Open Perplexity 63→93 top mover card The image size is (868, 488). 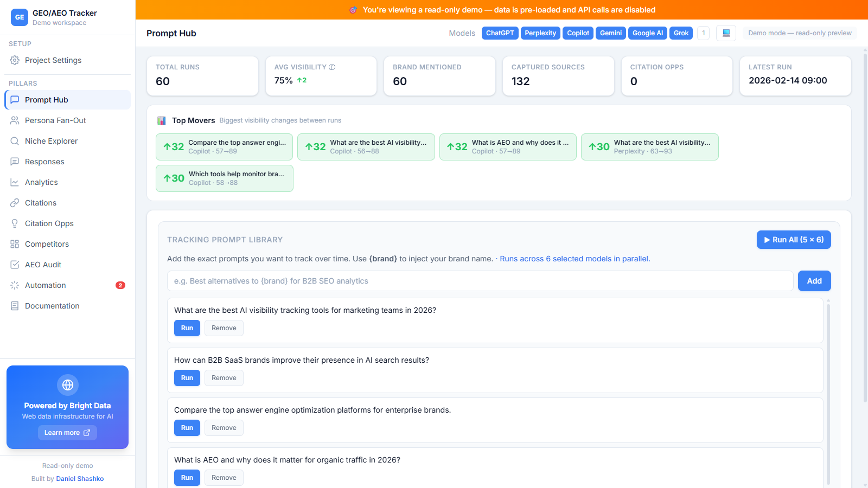[650, 147]
